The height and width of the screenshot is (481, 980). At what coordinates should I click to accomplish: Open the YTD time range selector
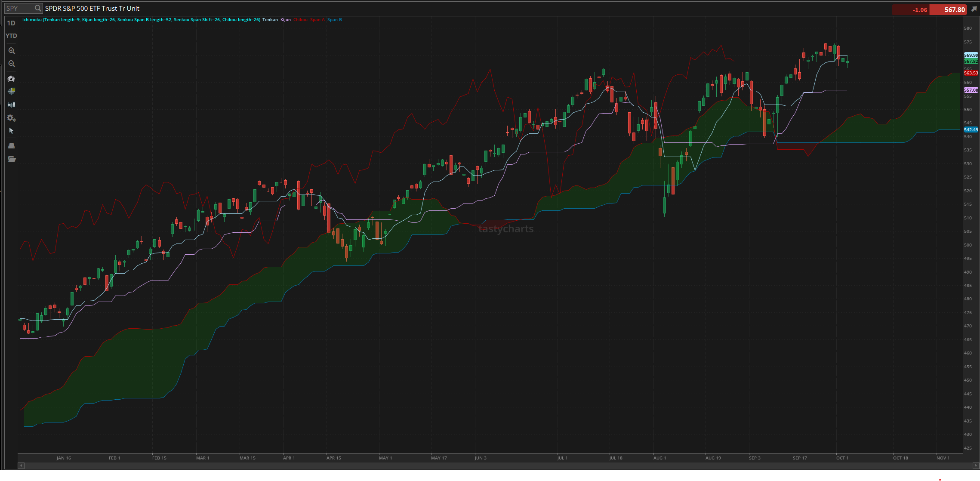(x=12, y=36)
